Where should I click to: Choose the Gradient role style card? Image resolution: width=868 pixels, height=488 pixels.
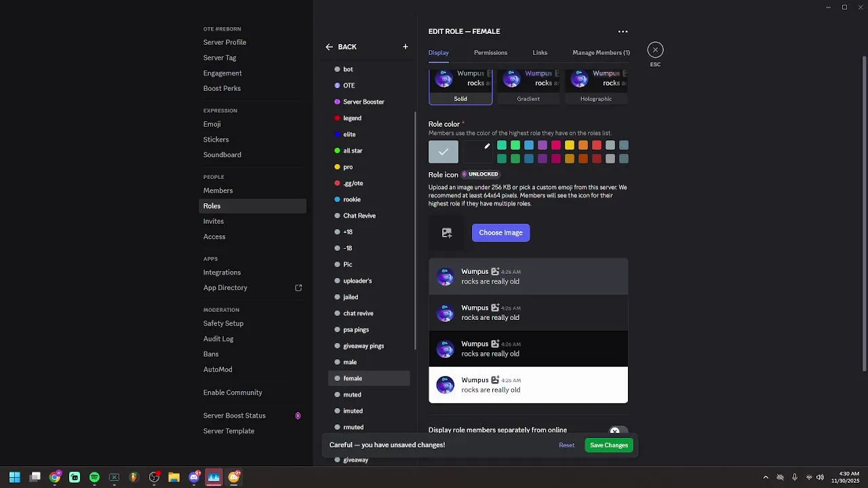coord(528,87)
